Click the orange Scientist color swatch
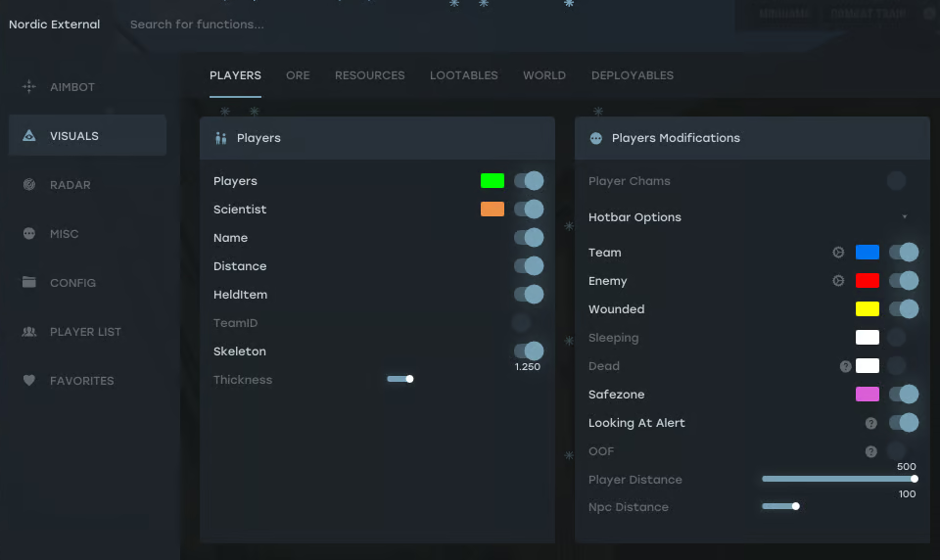 pos(493,209)
